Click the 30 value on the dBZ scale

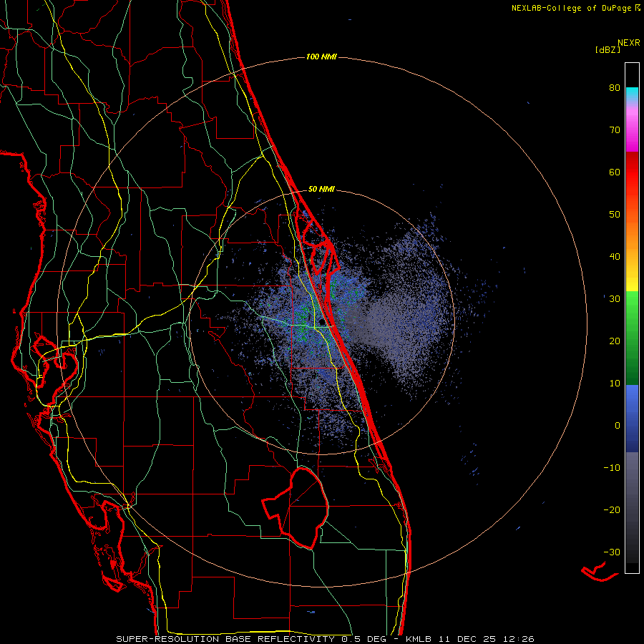615,299
